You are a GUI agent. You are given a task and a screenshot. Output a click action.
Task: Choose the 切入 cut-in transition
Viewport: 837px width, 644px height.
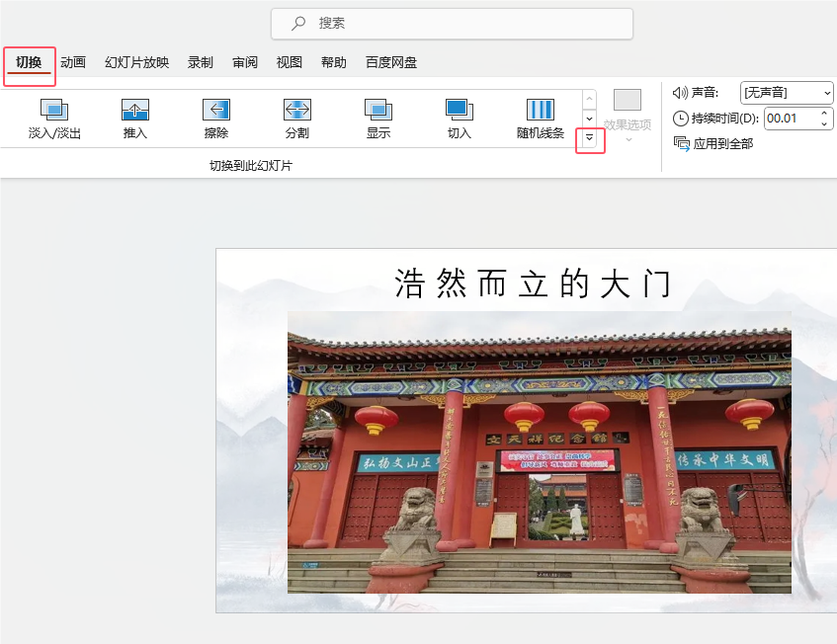pos(460,119)
